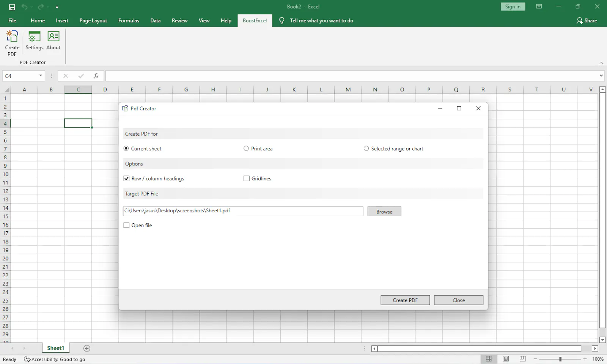Viewport: 607px width, 364px height.
Task: Click the vertical scrollbar down arrow
Action: [602, 340]
